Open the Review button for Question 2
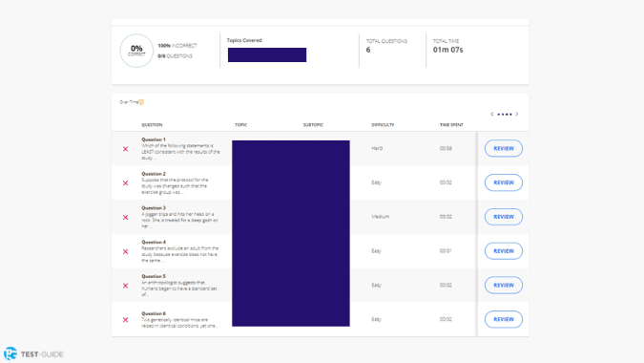Image resolution: width=644 pixels, height=363 pixels. (x=504, y=182)
